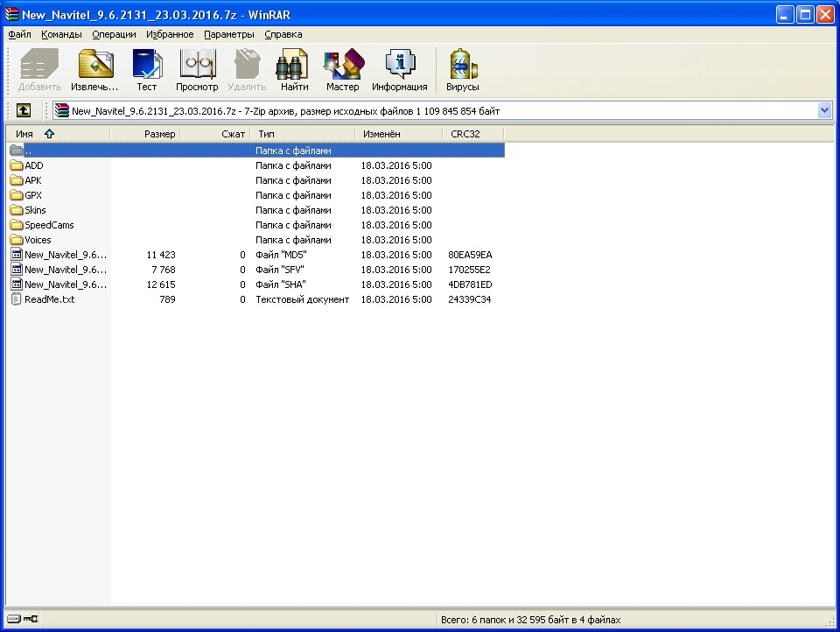
Task: Show archive Information (Информация) icon
Action: coord(399,70)
